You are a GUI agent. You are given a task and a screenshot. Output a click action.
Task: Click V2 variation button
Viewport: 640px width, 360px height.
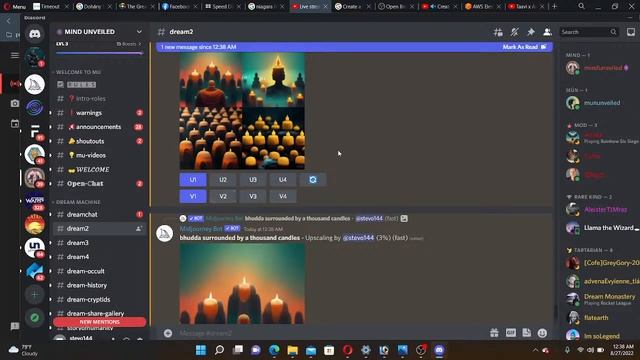point(223,196)
